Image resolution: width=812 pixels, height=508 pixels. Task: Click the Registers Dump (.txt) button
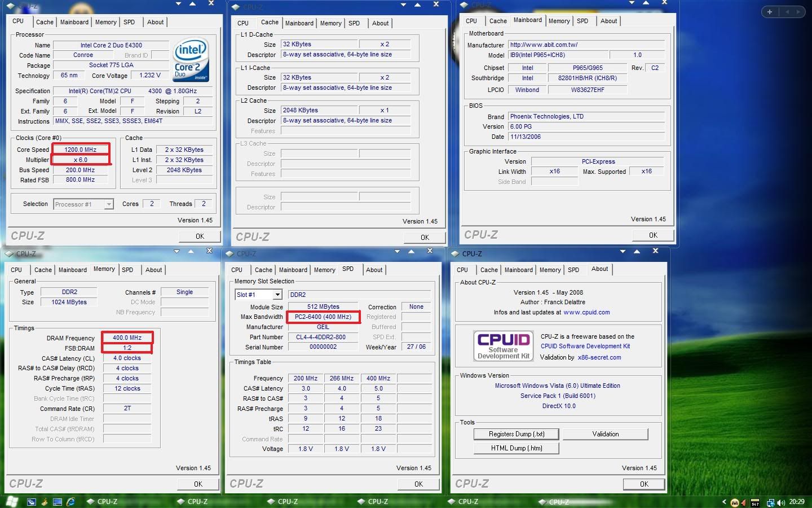point(517,434)
